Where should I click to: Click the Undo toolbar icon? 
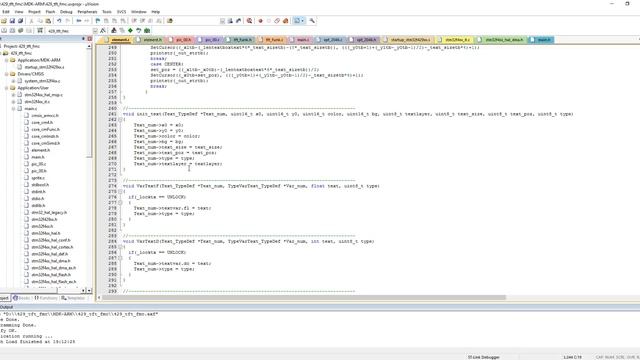point(59,21)
